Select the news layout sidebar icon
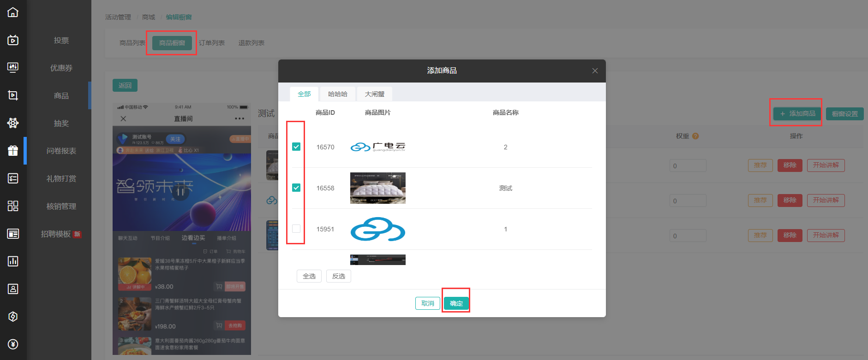Image resolution: width=868 pixels, height=360 pixels. point(13,234)
